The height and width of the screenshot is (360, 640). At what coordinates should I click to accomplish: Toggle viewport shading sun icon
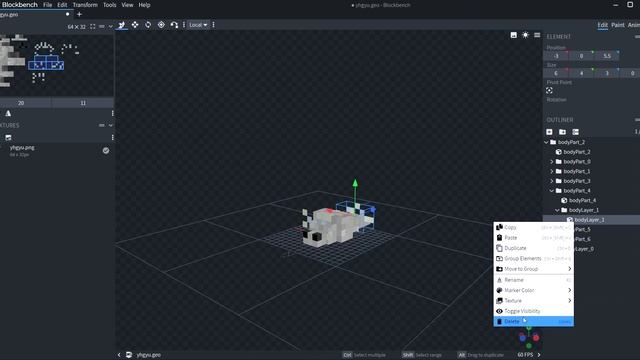click(525, 35)
